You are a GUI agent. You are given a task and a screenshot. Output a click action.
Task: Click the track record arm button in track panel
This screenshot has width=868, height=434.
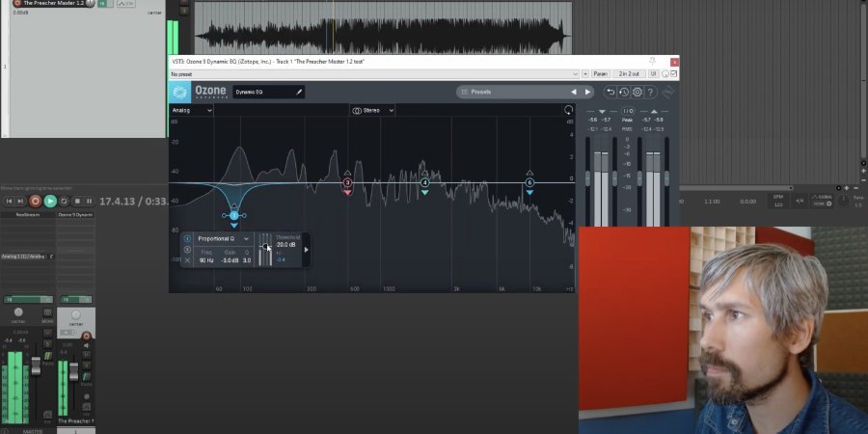16,3
